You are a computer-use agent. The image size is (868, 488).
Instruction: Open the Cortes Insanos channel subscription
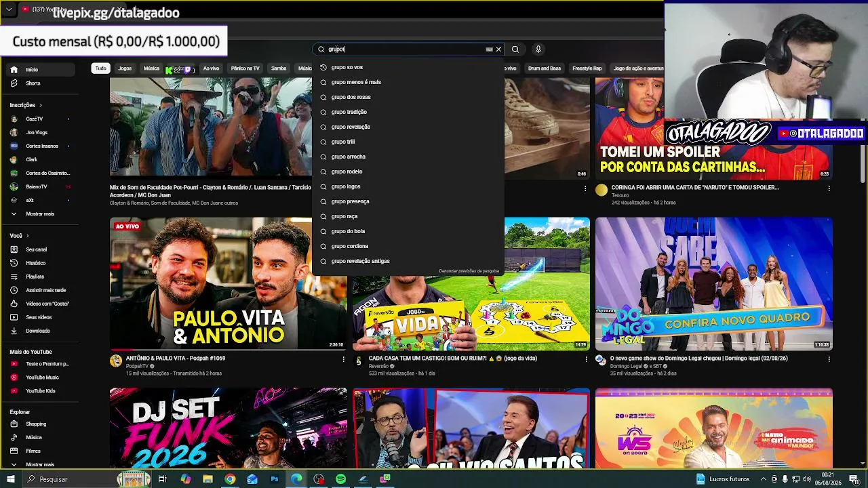(x=42, y=146)
